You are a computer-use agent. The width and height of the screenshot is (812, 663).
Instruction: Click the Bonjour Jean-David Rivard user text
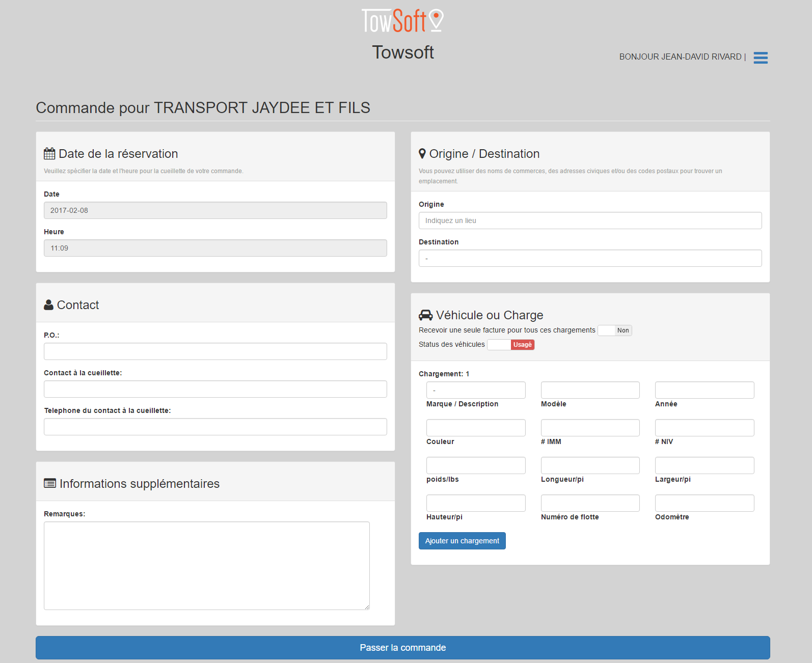pos(680,57)
